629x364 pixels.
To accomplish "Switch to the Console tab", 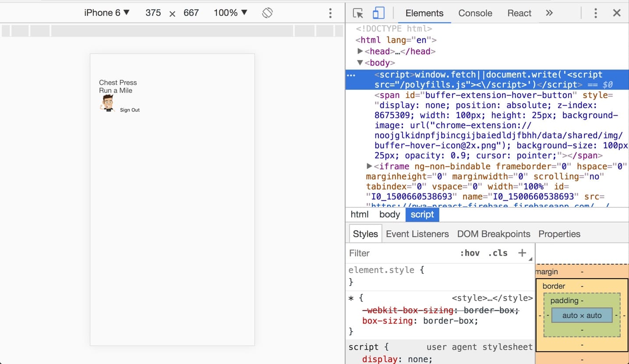I will point(475,13).
